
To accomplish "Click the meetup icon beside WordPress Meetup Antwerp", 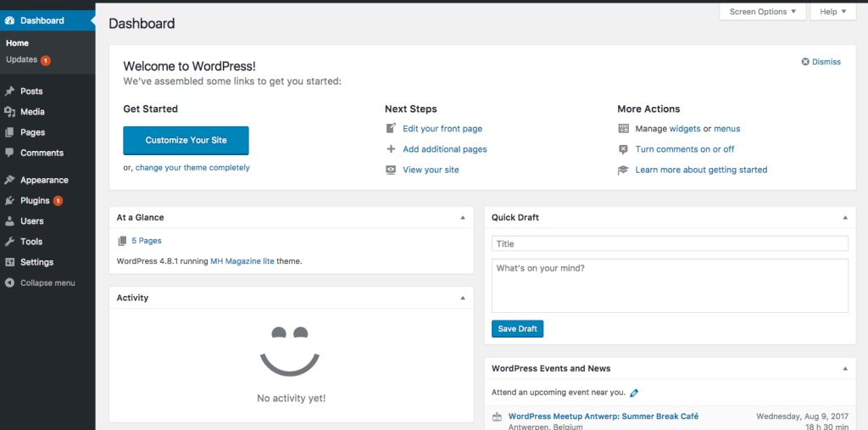I will pyautogui.click(x=497, y=416).
